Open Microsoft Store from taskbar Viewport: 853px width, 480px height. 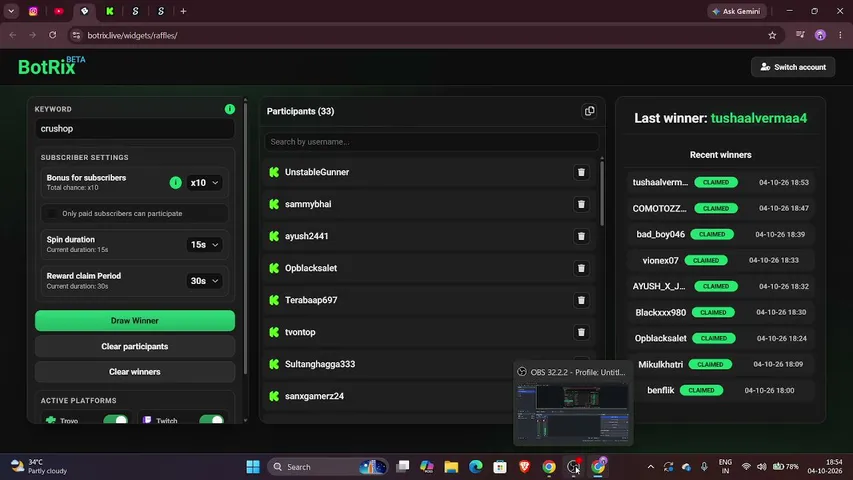[500, 466]
